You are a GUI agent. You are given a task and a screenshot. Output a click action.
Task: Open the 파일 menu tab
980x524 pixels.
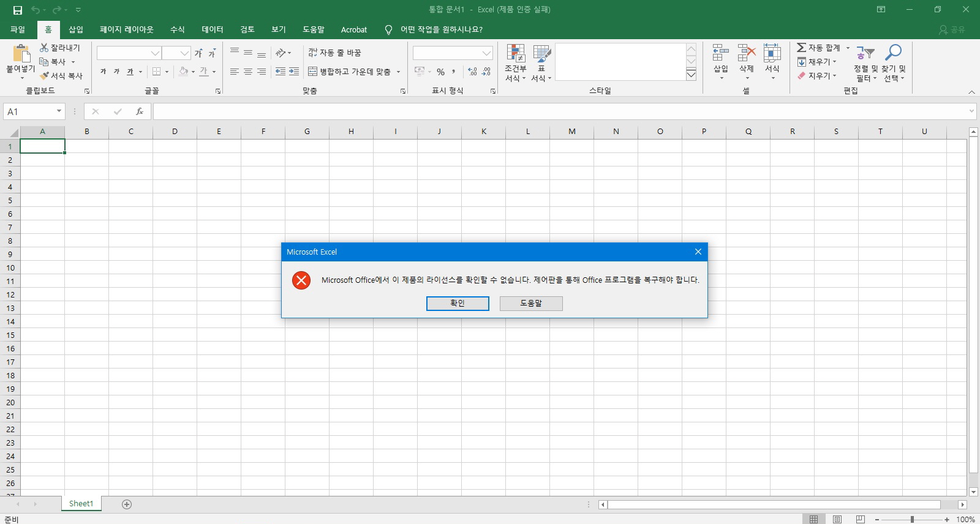[18, 29]
